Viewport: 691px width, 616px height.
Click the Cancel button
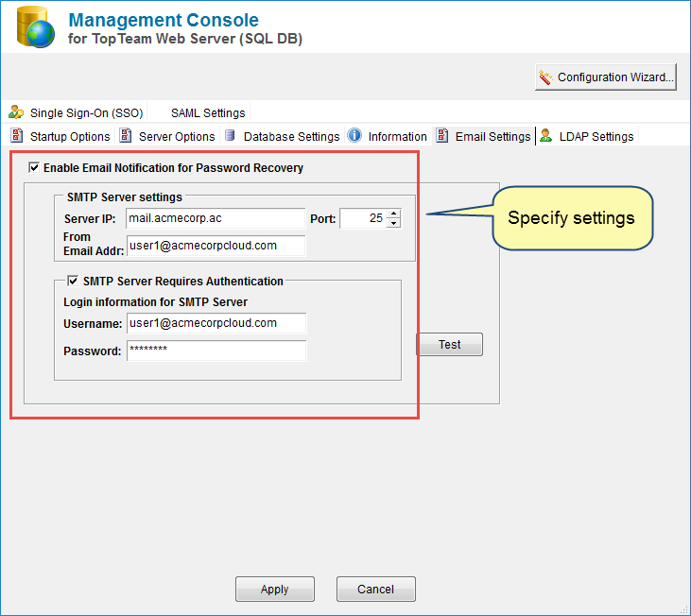point(376,590)
